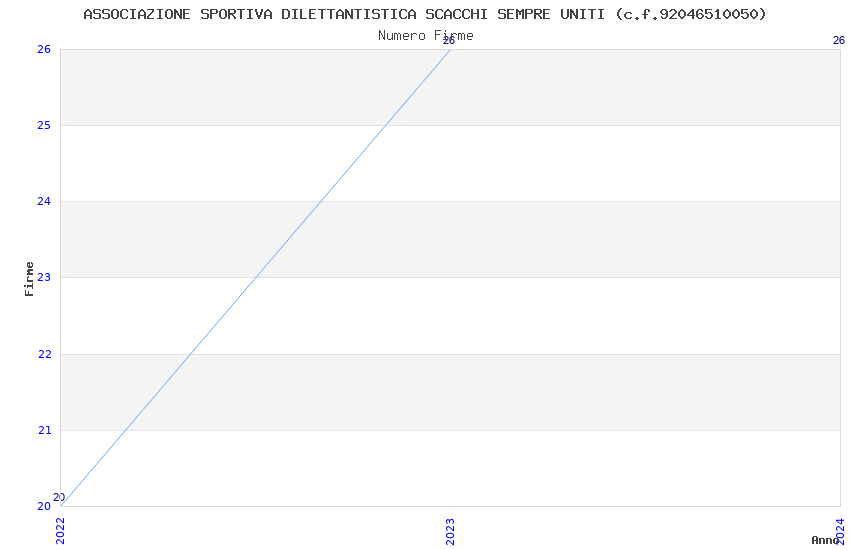Click the x-axis label 'Anno'

[825, 540]
